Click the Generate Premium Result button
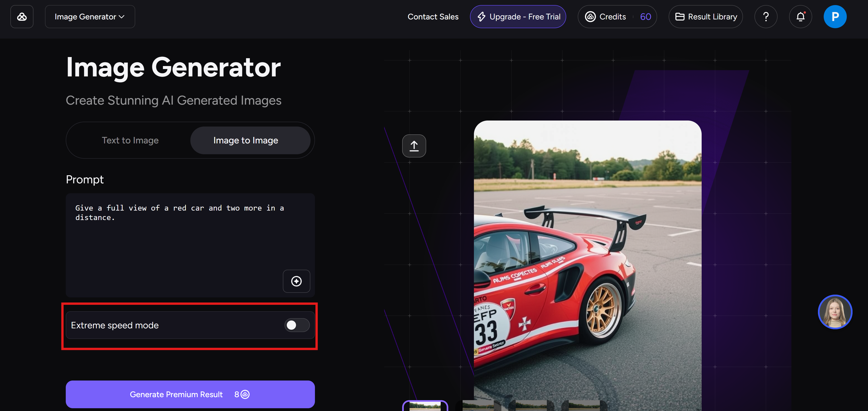Screen dimensions: 868x411 [190, 394]
